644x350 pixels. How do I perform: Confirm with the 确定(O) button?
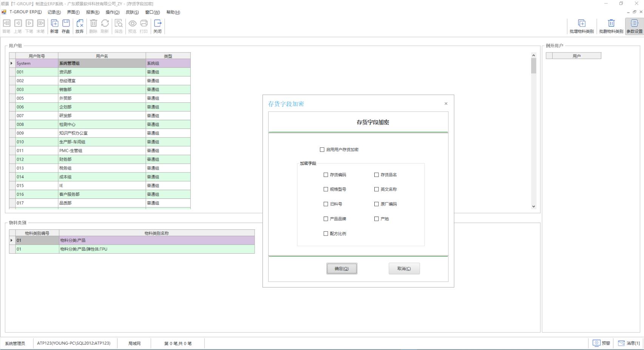click(341, 269)
